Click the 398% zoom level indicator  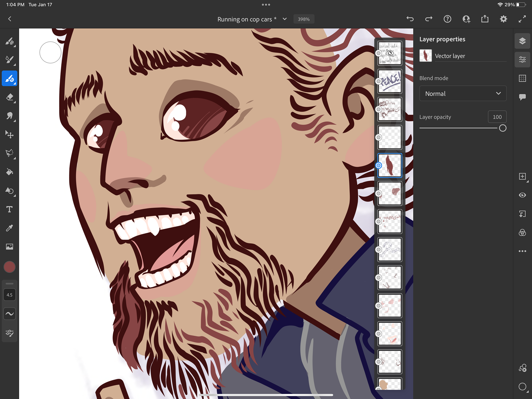[304, 19]
